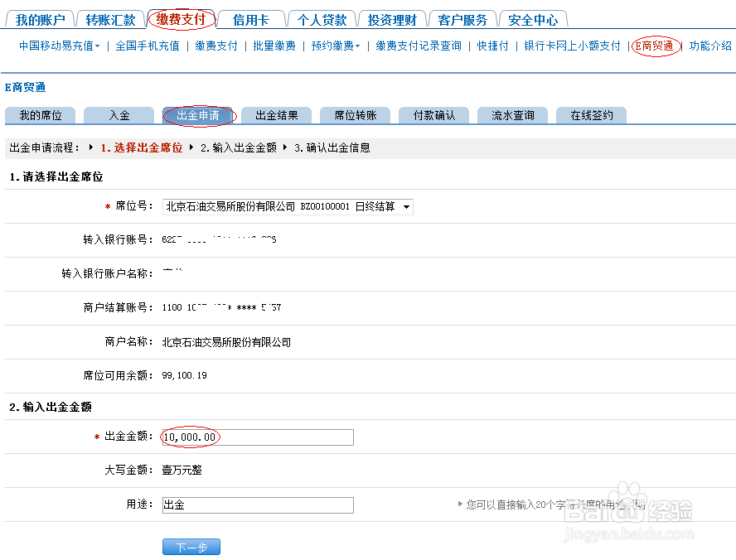Click the 下一步 button
Image resolution: width=736 pixels, height=560 pixels.
click(191, 546)
